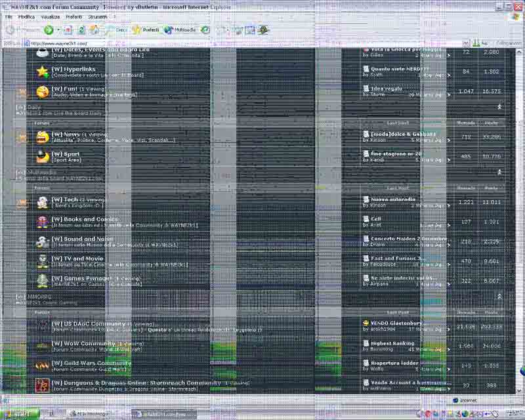Stop loading the page in the toolbar
525x420 pixels.
pyautogui.click(x=68, y=30)
